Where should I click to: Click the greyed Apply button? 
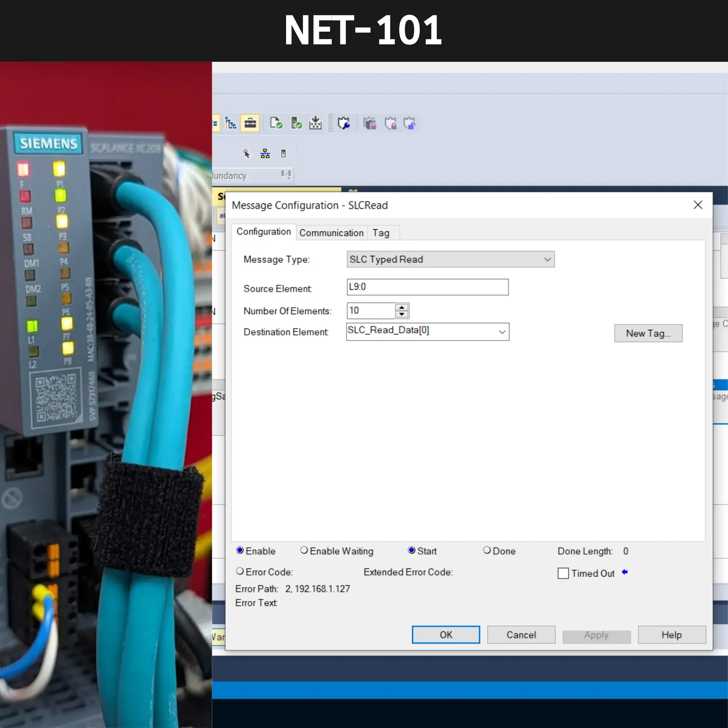[x=597, y=636]
